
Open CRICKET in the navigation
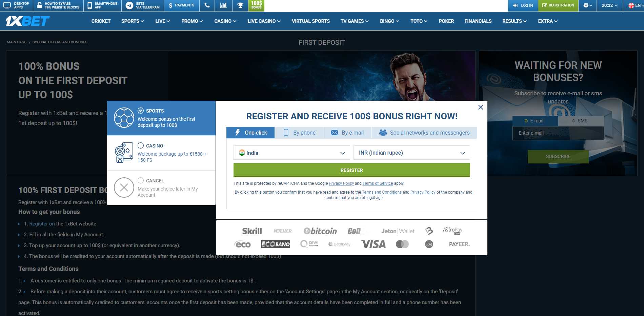click(101, 21)
